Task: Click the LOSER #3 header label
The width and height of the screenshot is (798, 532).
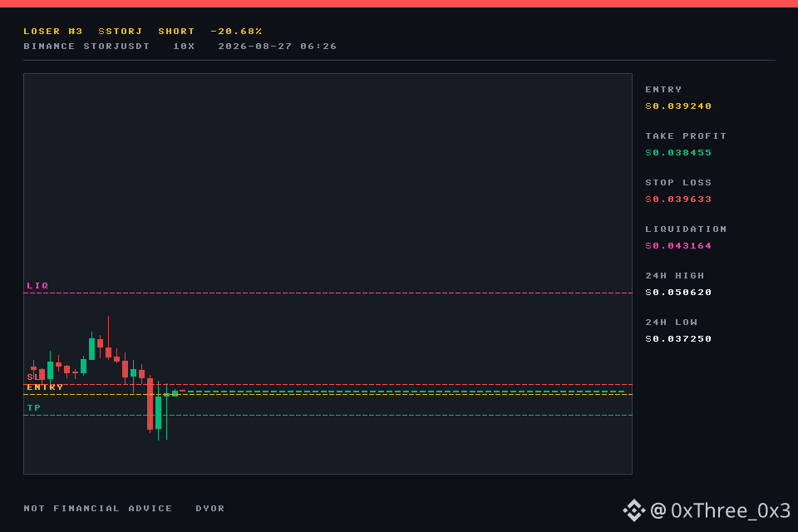Action: click(53, 31)
